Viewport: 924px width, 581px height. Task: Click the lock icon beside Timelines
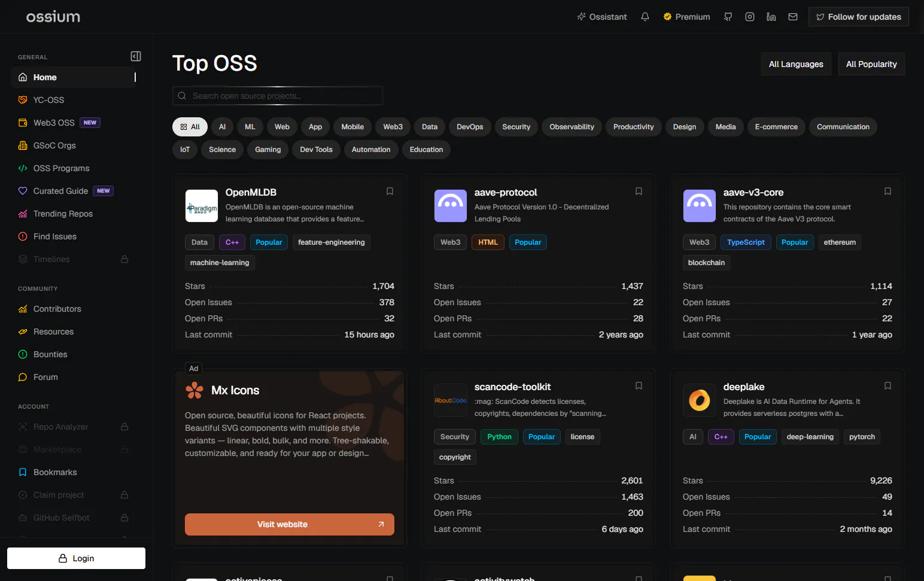[124, 259]
